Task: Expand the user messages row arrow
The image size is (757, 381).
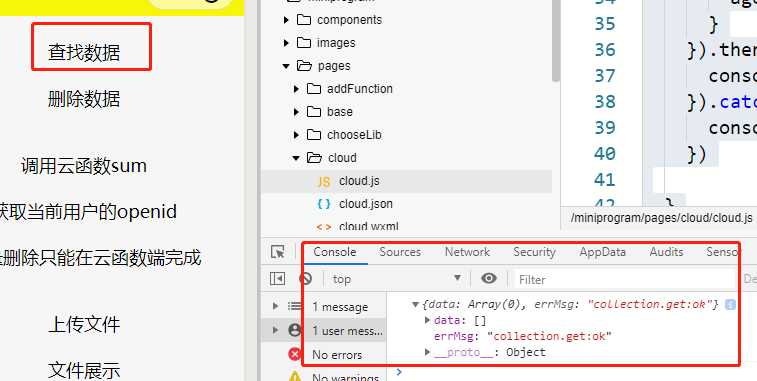Action: (x=276, y=330)
